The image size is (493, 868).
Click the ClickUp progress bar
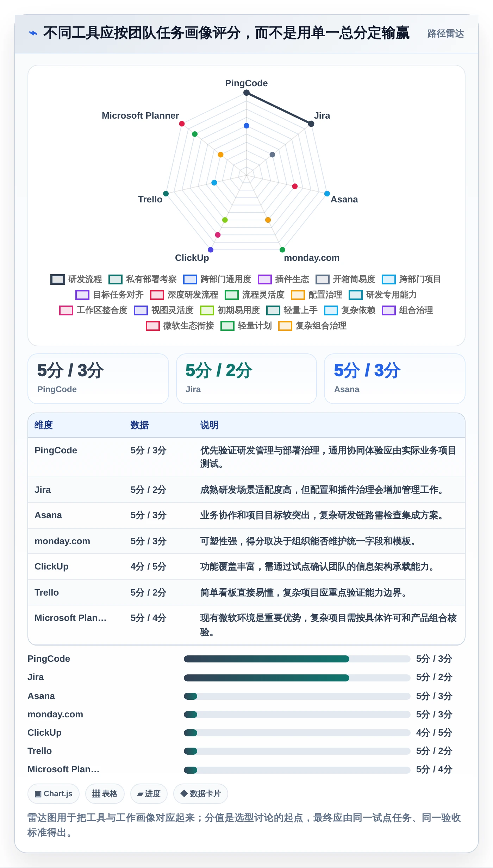click(x=297, y=732)
